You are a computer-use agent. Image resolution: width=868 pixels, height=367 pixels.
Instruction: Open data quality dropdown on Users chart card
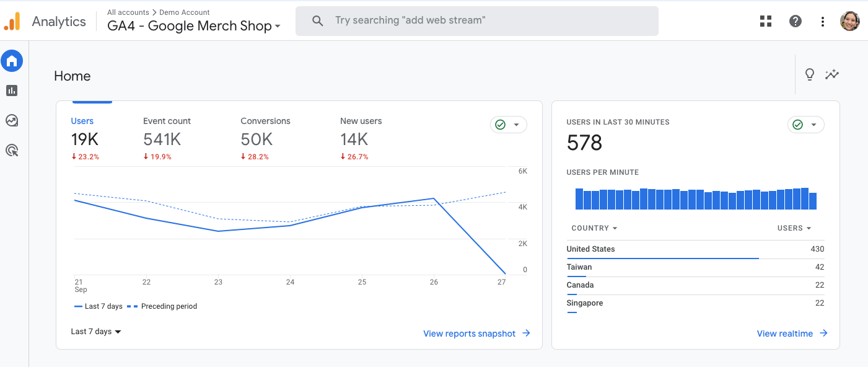(508, 125)
